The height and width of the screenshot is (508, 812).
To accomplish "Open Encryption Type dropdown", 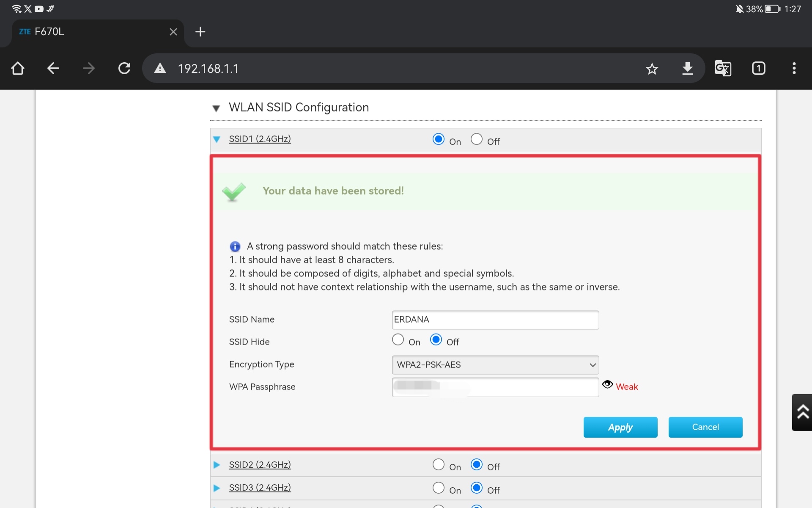I will [x=495, y=365].
